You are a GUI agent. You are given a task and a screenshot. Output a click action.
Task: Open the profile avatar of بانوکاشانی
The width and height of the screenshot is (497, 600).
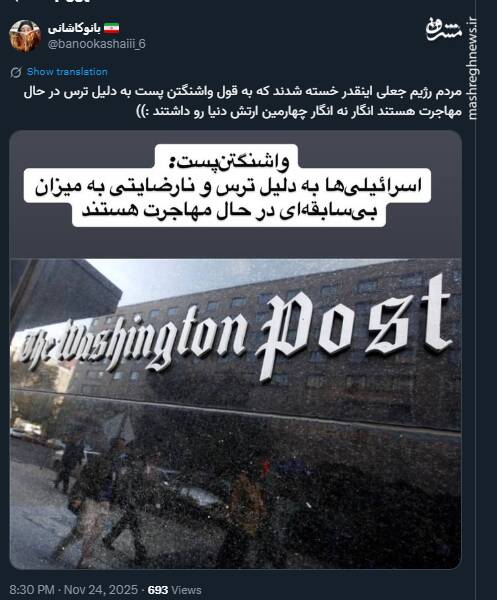[25, 36]
